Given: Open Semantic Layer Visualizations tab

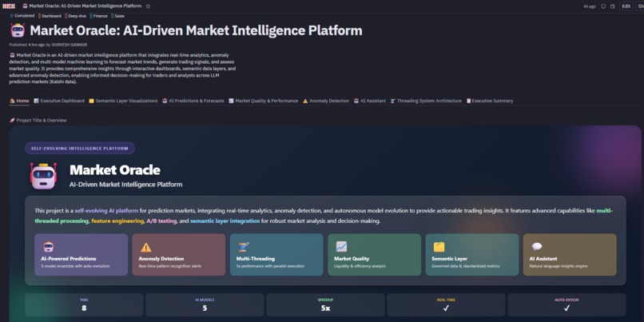Looking at the screenshot, I should 123,101.
